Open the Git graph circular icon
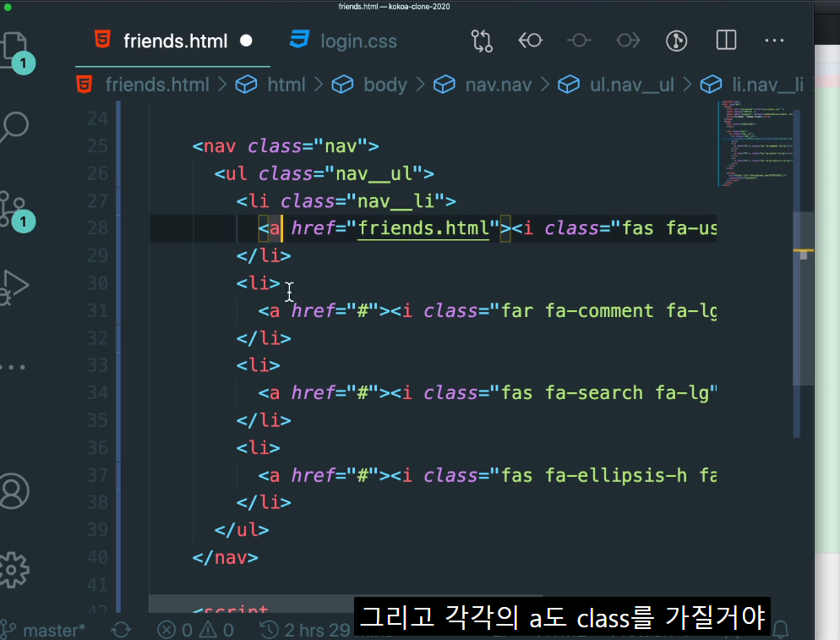The height and width of the screenshot is (640, 840). [677, 41]
